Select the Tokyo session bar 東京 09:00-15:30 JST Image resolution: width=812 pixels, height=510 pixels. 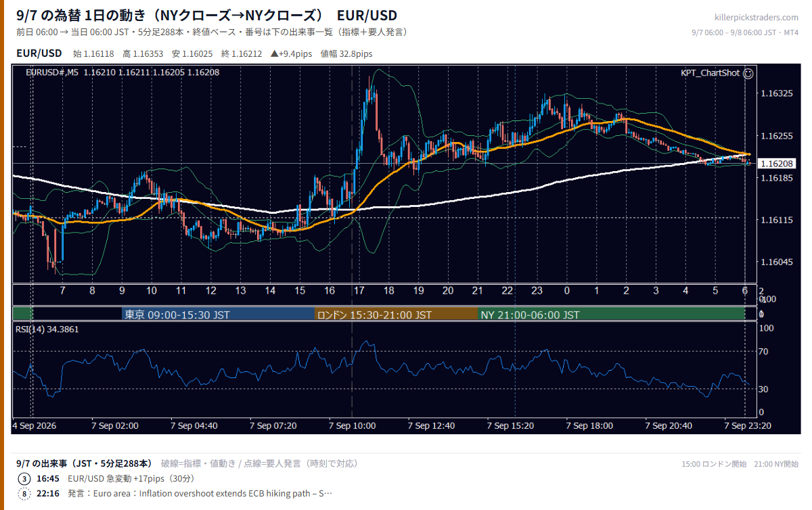219,315
